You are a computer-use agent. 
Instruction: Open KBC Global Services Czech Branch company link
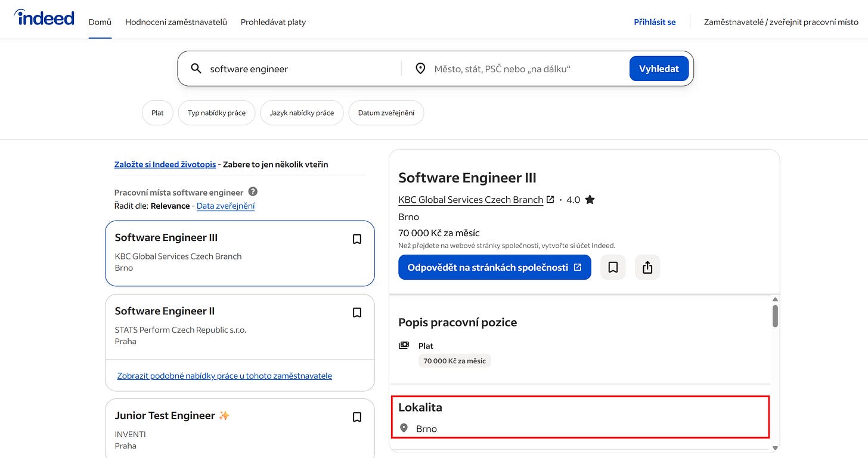pos(470,200)
